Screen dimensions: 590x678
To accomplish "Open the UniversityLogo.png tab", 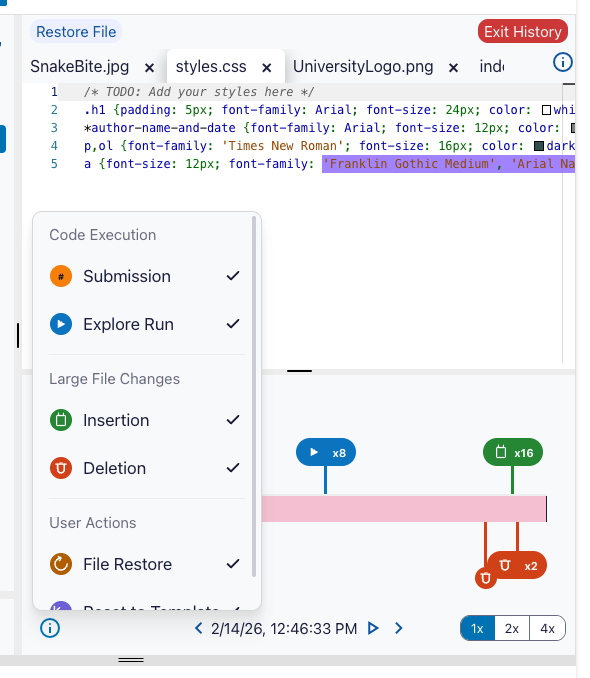I will pyautogui.click(x=363, y=67).
